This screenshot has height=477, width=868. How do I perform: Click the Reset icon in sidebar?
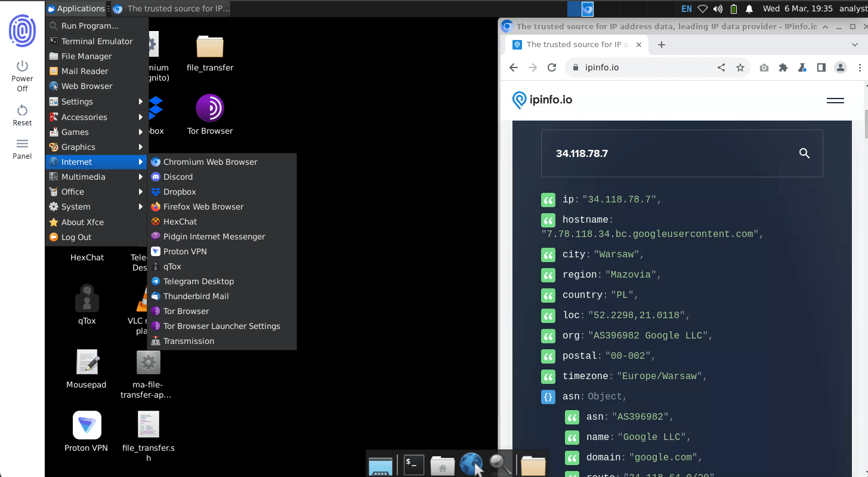pos(22,110)
